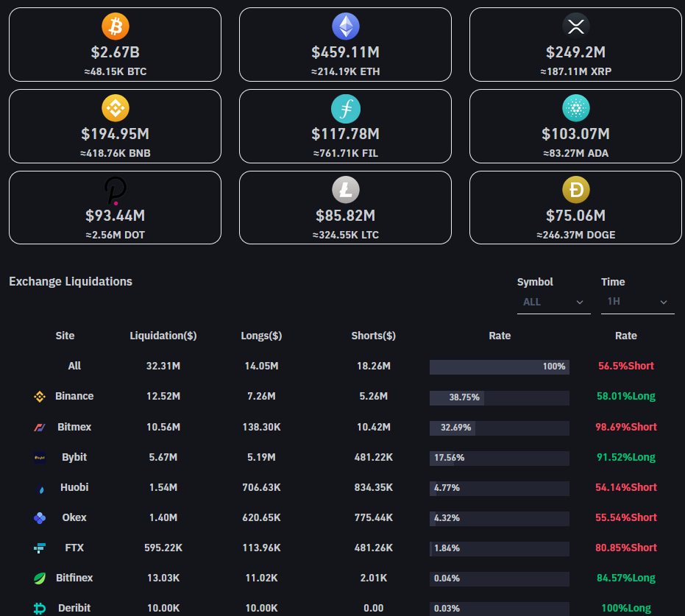Select the Polkadot DOT icon
Viewport: 685px width, 616px height.
point(116,191)
